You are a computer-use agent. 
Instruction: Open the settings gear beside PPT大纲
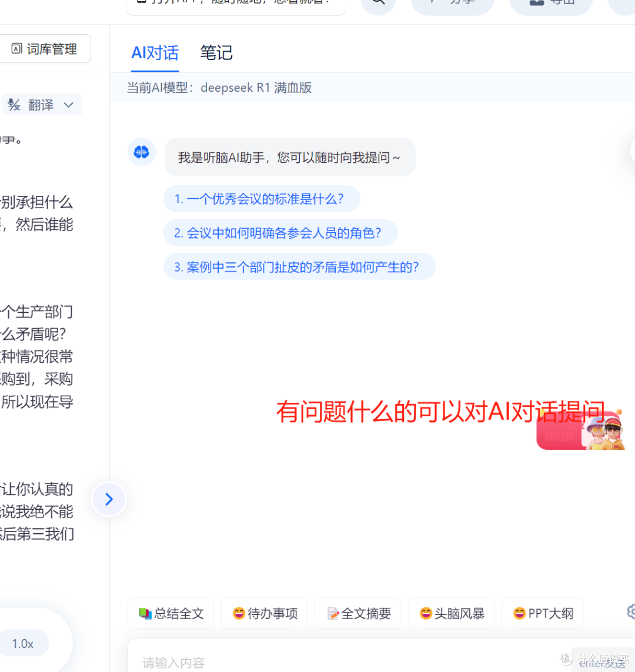tap(631, 611)
